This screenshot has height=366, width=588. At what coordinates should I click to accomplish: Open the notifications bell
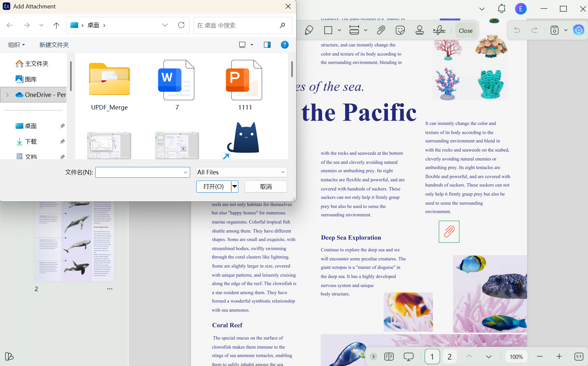coord(501,9)
